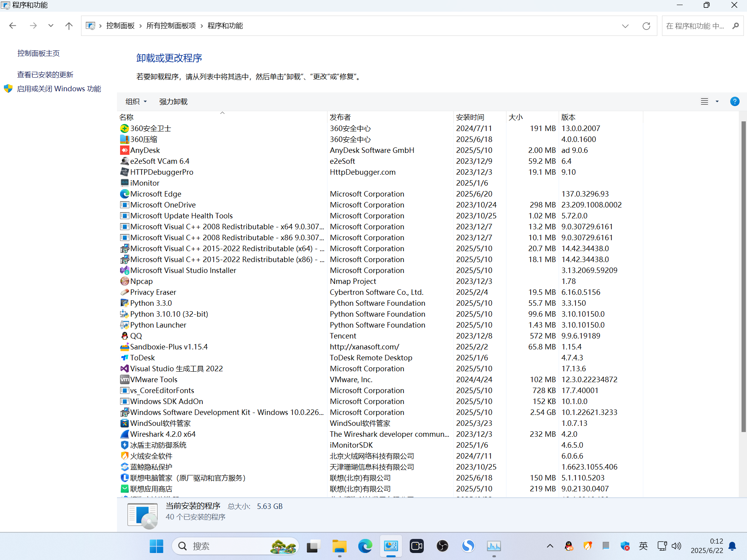747x560 pixels.
Task: Click the taskbar clock showing 0:12
Action: (x=707, y=546)
